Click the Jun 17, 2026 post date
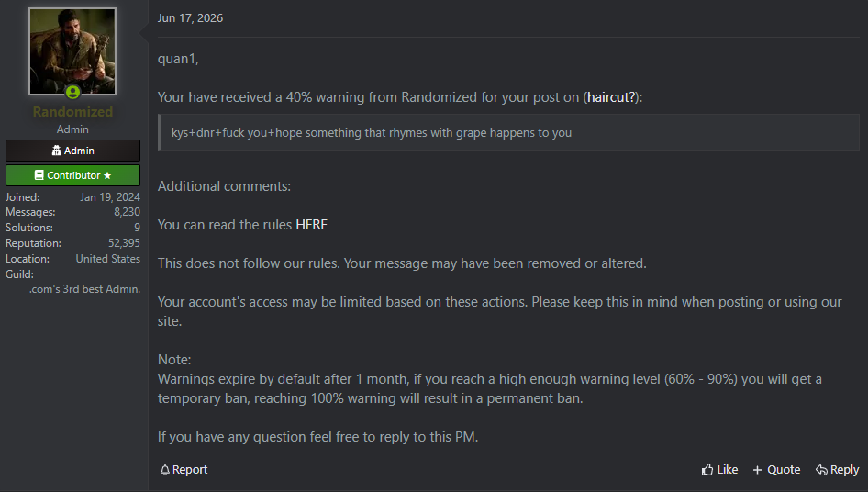The width and height of the screenshot is (868, 492). [191, 18]
